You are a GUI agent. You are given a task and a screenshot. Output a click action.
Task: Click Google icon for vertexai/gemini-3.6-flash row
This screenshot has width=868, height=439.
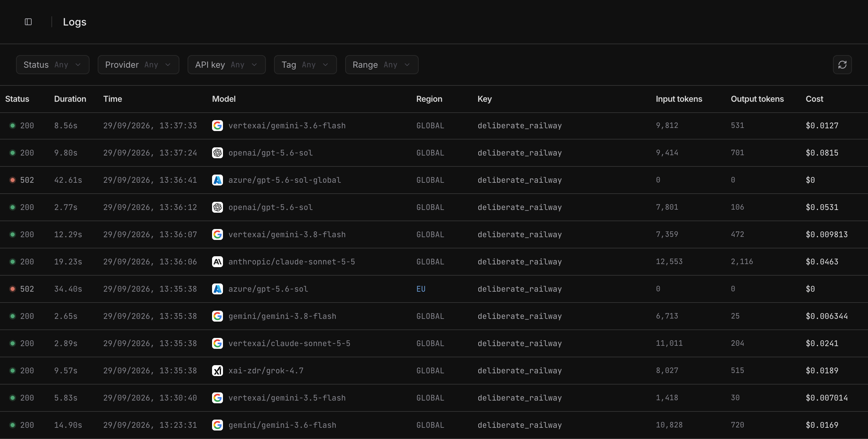[218, 126]
